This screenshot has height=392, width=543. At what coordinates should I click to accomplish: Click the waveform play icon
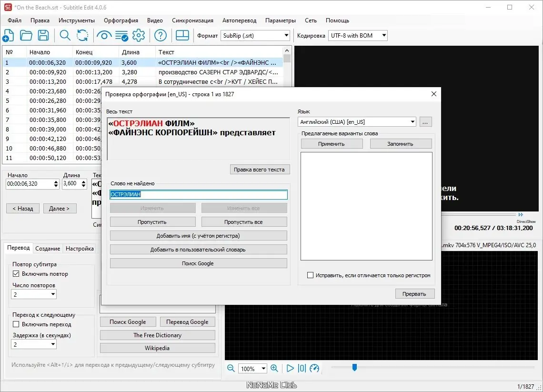[290, 369]
